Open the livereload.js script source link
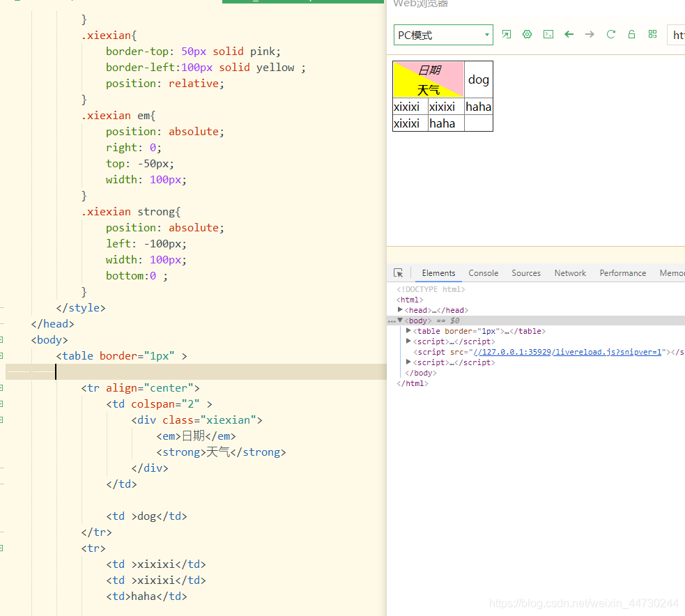Image resolution: width=685 pixels, height=616 pixels. 567,352
